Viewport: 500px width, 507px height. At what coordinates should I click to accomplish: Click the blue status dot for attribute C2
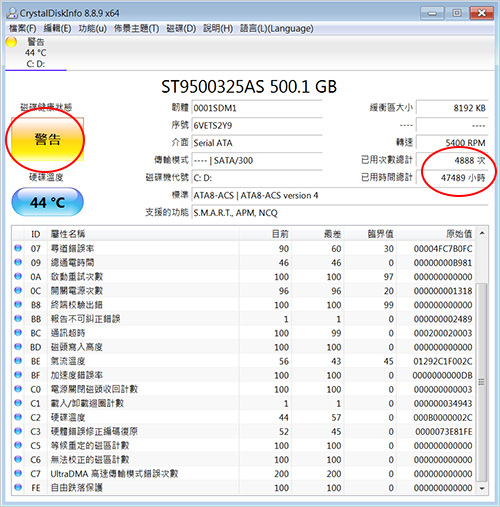point(18,417)
